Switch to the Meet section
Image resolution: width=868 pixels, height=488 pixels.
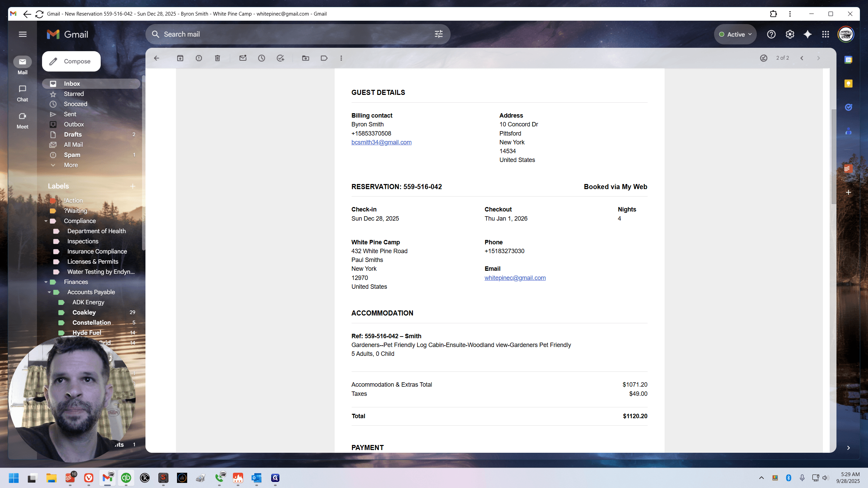[x=22, y=120]
